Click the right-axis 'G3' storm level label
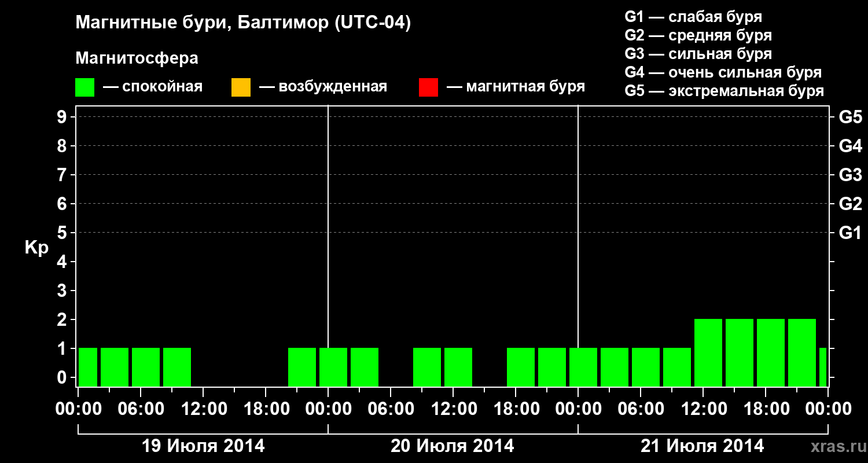 point(851,175)
